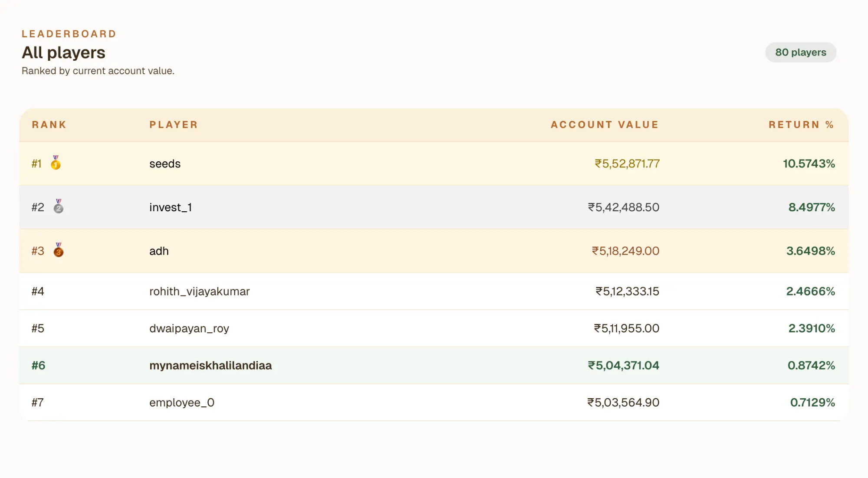Viewport: 868px width, 478px height.
Task: Click the bronze medal icon beside rank #3
Action: pyautogui.click(x=58, y=251)
